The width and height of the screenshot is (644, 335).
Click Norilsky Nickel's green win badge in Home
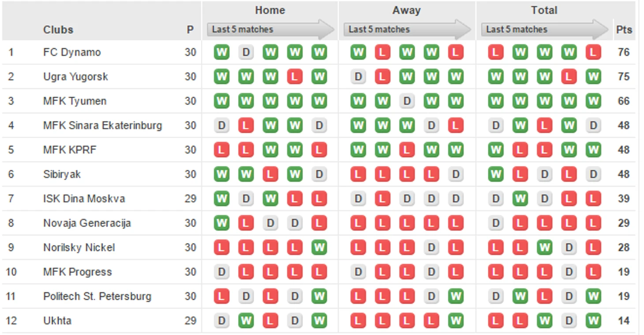coord(319,248)
